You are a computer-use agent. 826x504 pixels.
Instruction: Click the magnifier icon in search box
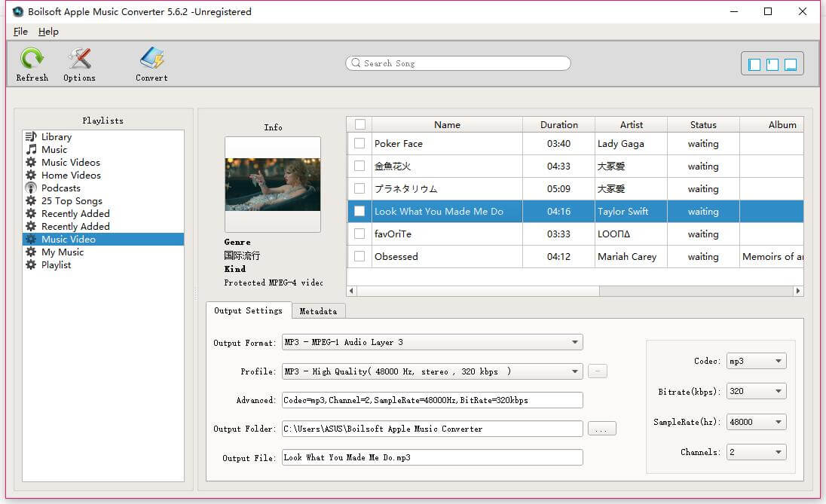click(x=356, y=63)
